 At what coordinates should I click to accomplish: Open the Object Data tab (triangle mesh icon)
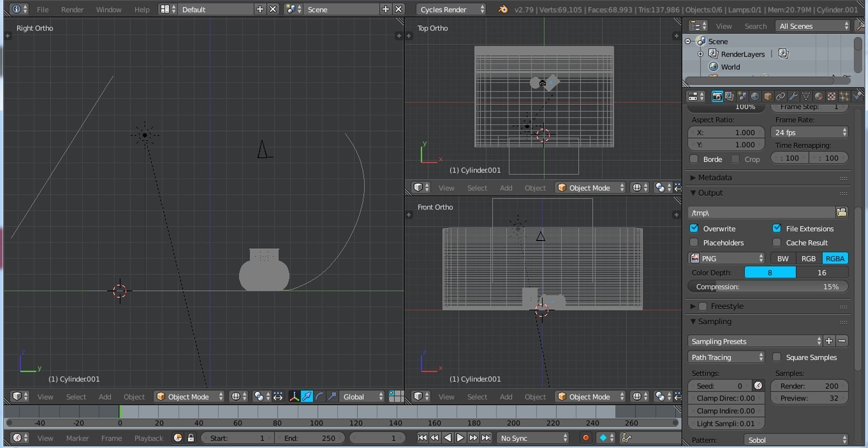(x=806, y=97)
